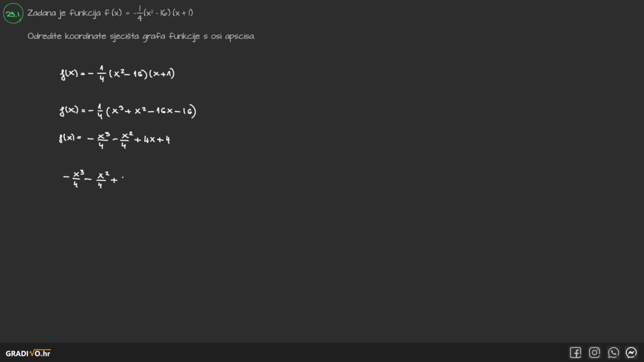
Task: Click x³/4 fraction in the last line
Action: point(77,179)
